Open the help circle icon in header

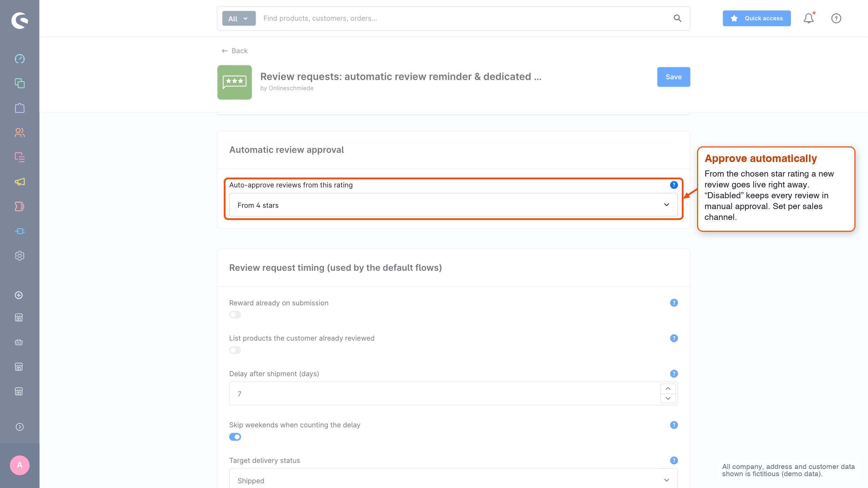(836, 18)
